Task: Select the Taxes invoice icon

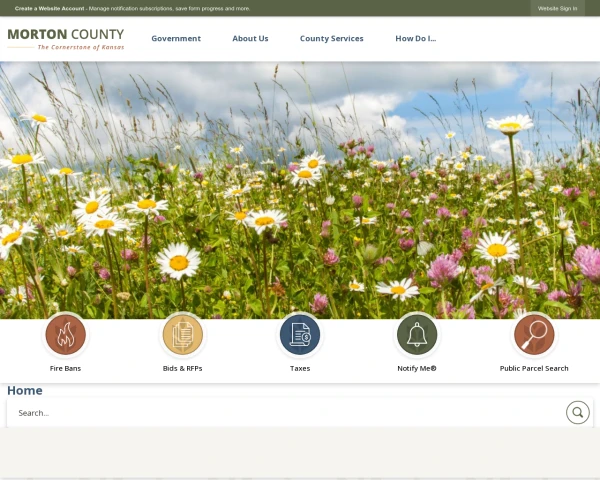Action: (x=300, y=335)
